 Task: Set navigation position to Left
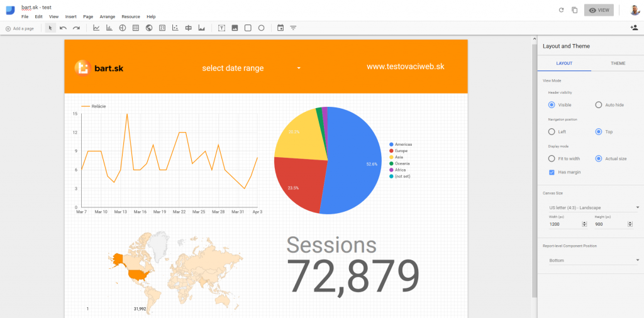point(552,132)
